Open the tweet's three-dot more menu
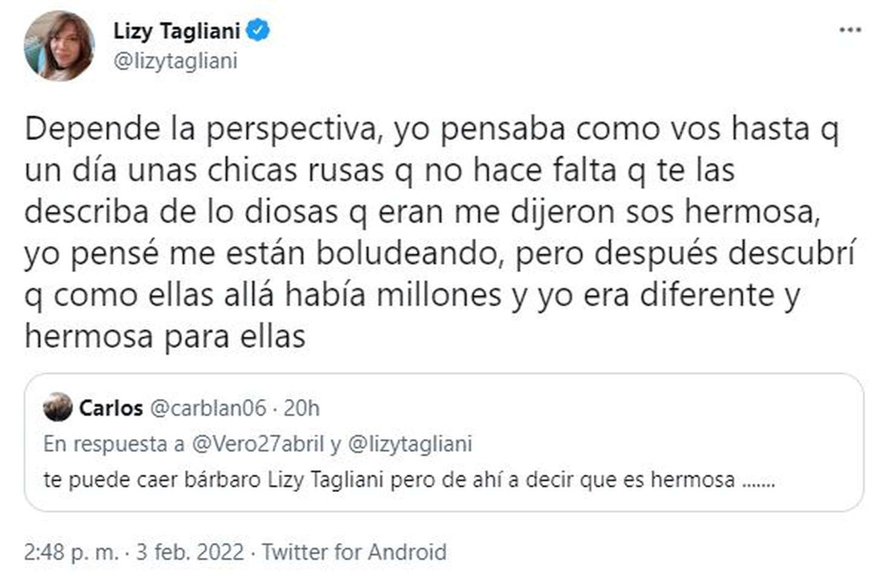 coord(849,30)
